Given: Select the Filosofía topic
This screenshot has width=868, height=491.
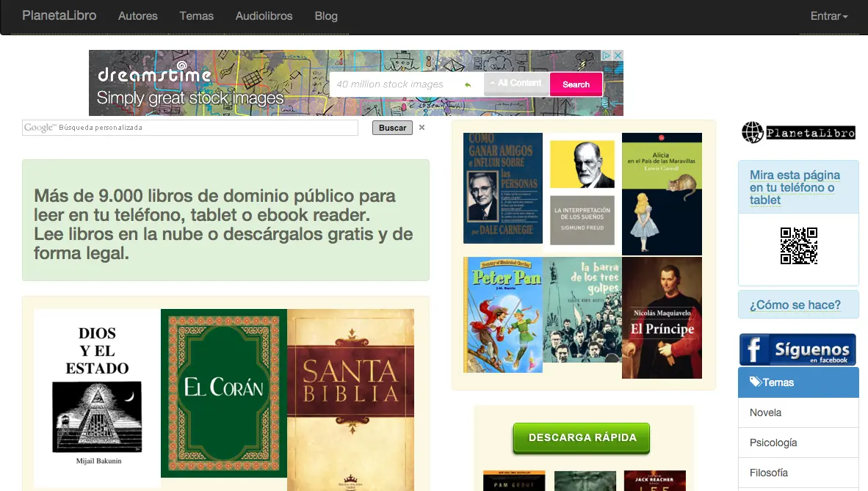Looking at the screenshot, I should pyautogui.click(x=798, y=473).
